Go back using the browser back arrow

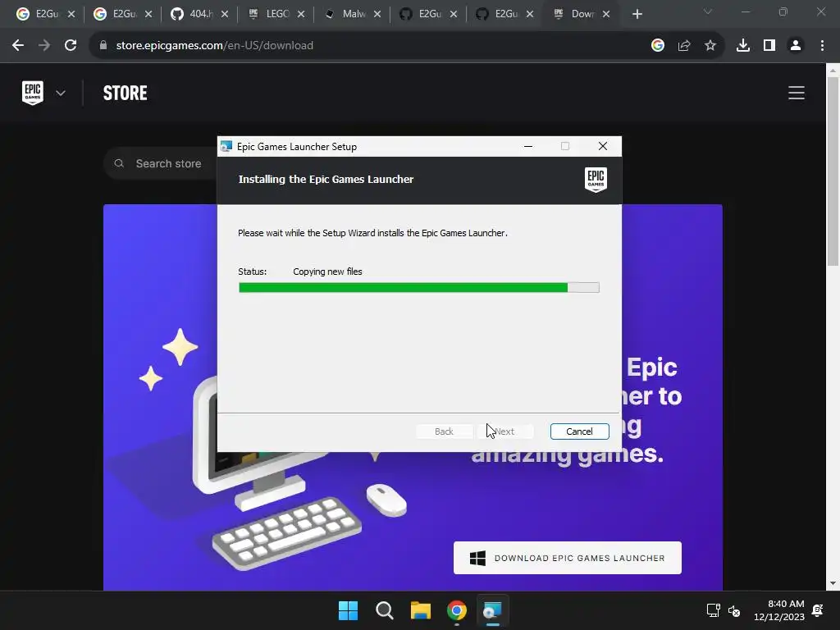[x=18, y=46]
